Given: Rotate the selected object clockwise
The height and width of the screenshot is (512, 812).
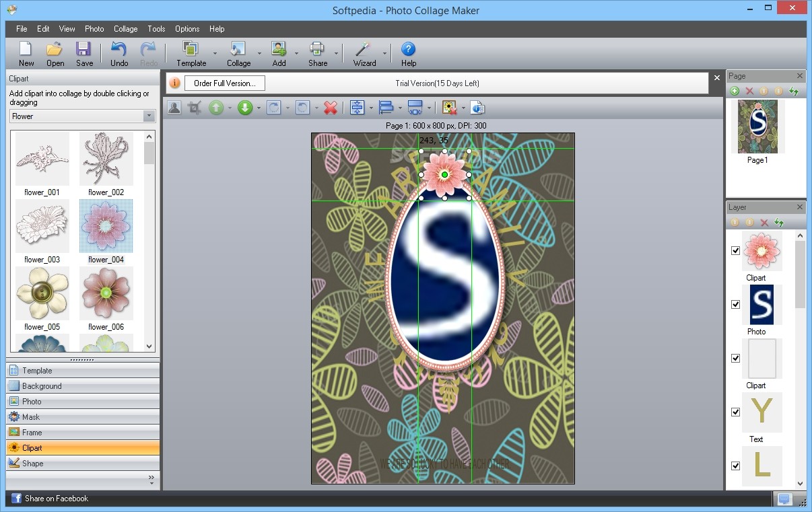Looking at the screenshot, I should point(273,108).
